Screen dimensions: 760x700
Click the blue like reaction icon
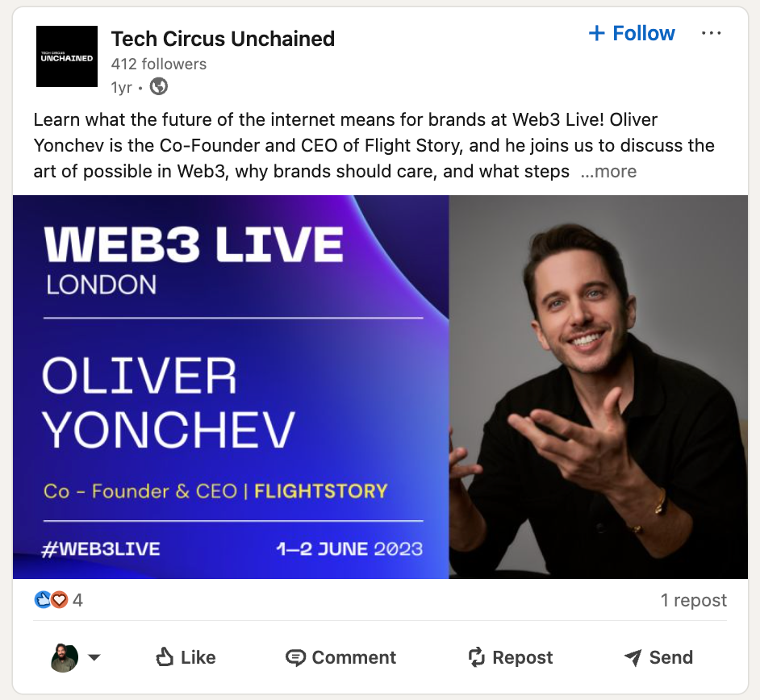point(43,600)
